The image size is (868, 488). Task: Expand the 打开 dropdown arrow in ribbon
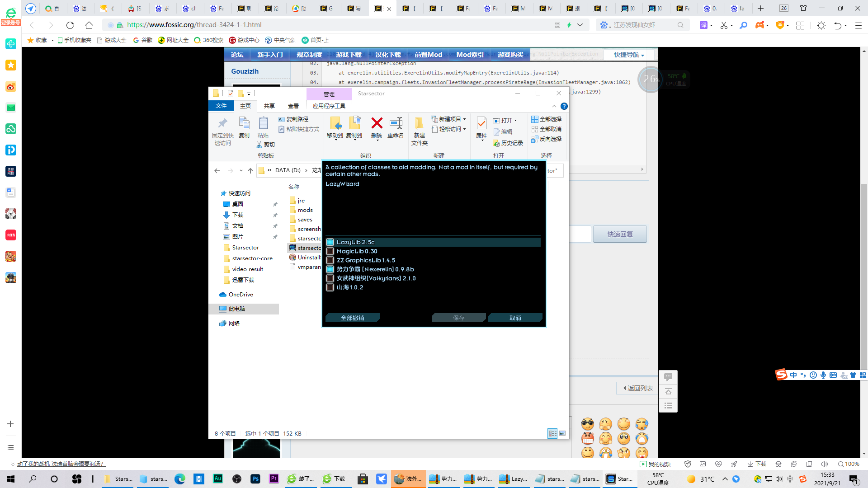coord(515,121)
